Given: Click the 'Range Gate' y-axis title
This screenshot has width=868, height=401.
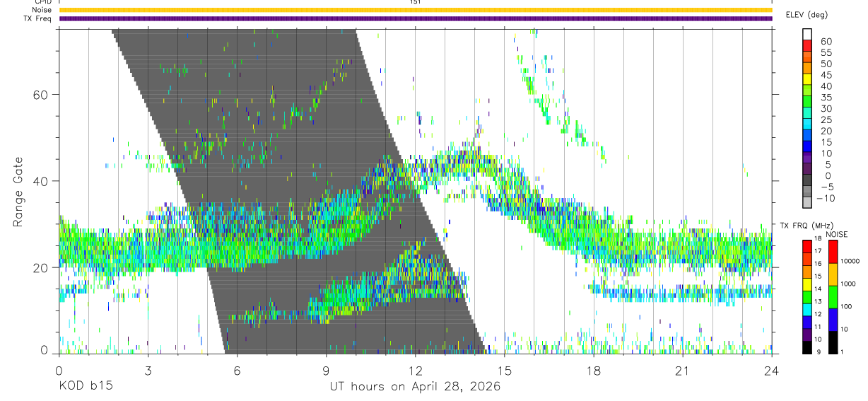Looking at the screenshot, I should point(20,191).
